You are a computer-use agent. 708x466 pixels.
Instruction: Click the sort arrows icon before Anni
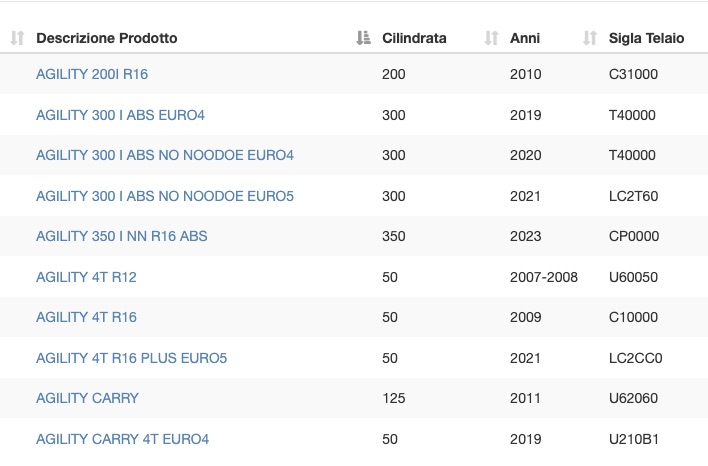pyautogui.click(x=491, y=38)
